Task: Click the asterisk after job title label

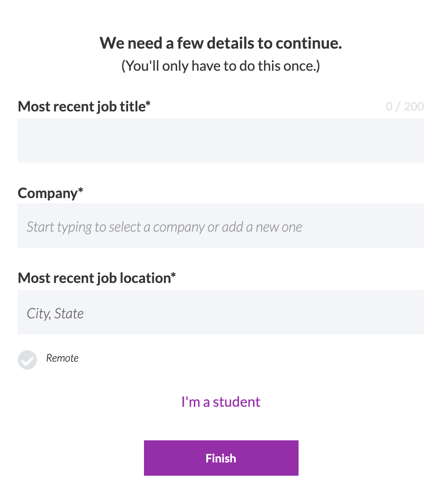Action: tap(148, 103)
